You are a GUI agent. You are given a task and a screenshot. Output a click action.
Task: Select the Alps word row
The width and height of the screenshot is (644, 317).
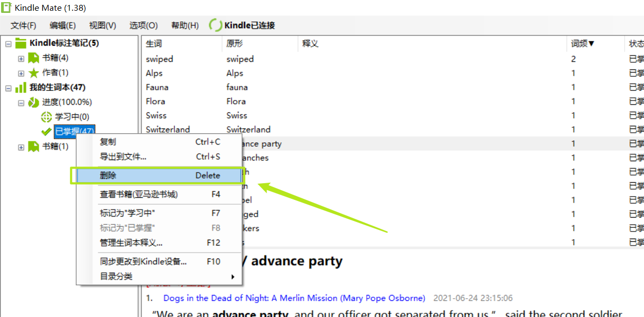[x=392, y=73]
